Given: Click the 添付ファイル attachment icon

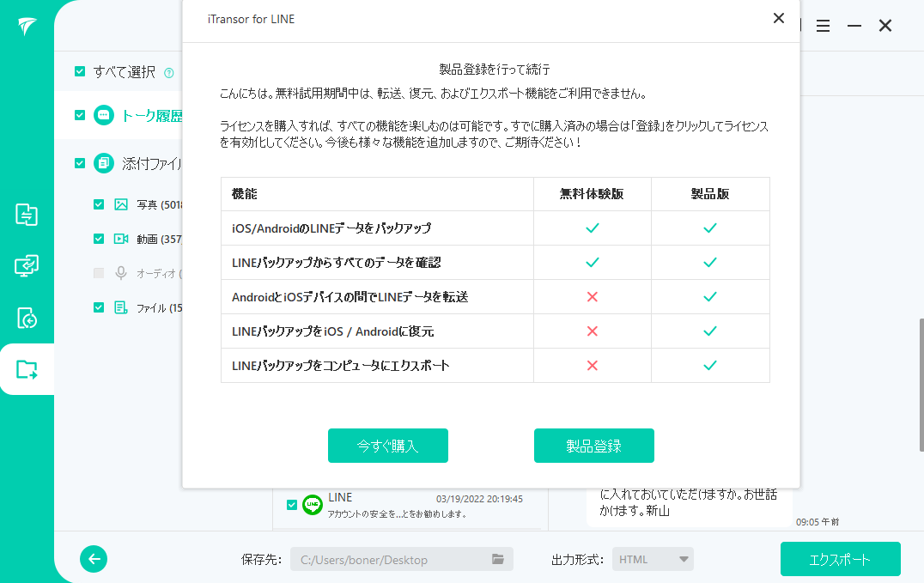Looking at the screenshot, I should [104, 162].
